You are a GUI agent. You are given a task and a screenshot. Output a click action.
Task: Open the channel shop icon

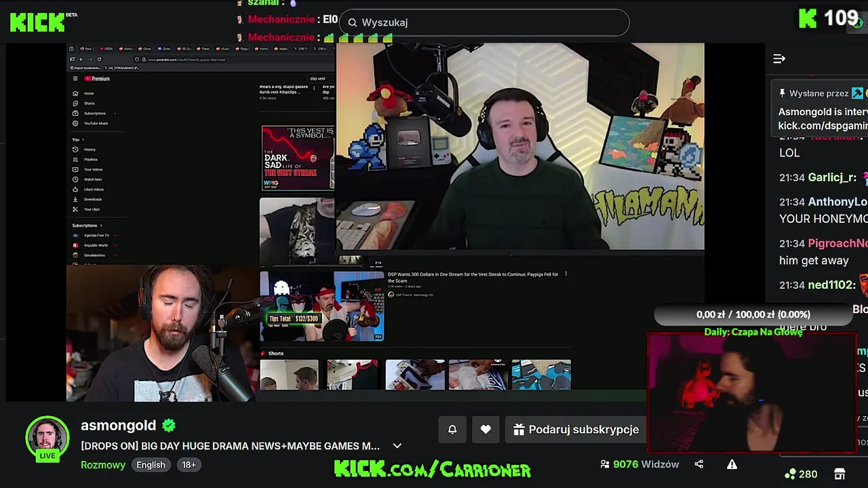point(840,474)
